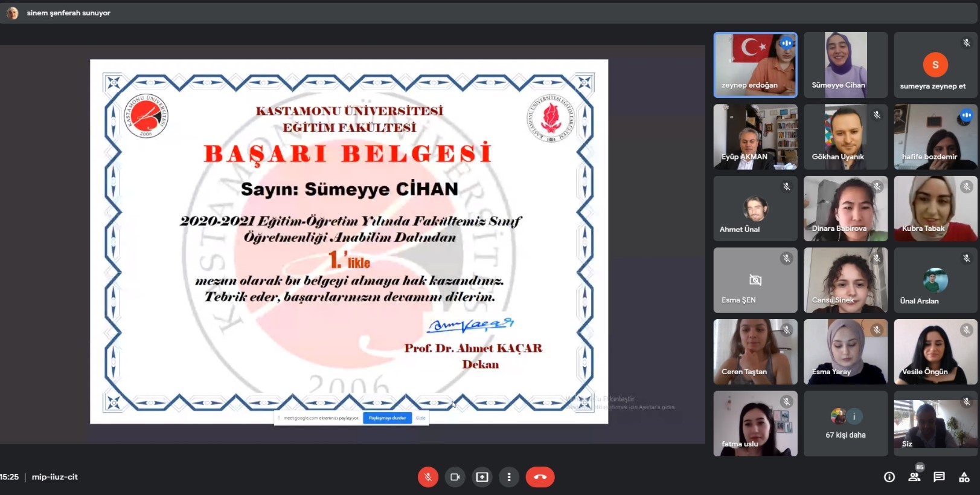Viewport: 980px width, 495px height.
Task: Select the zeynep erdoğan video tile
Action: pyautogui.click(x=755, y=65)
